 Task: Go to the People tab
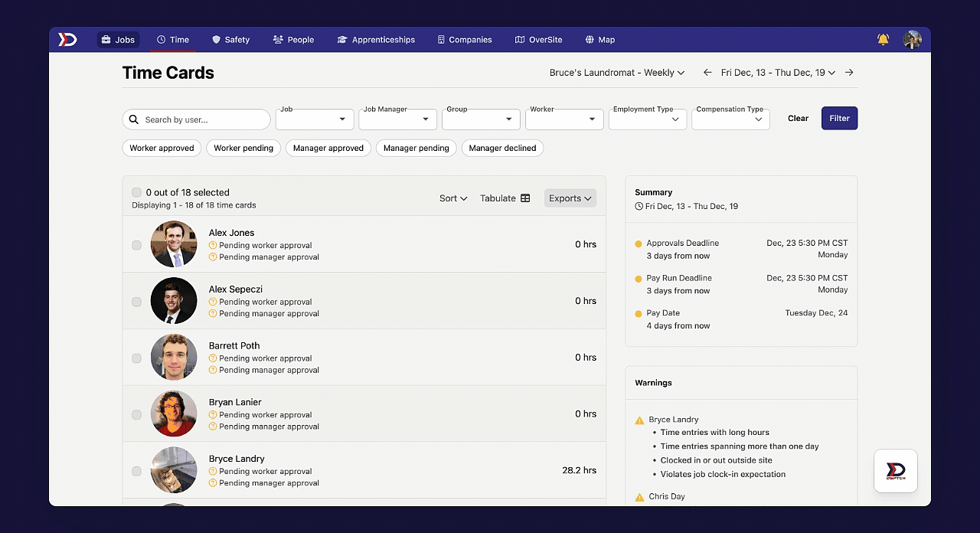pos(293,40)
